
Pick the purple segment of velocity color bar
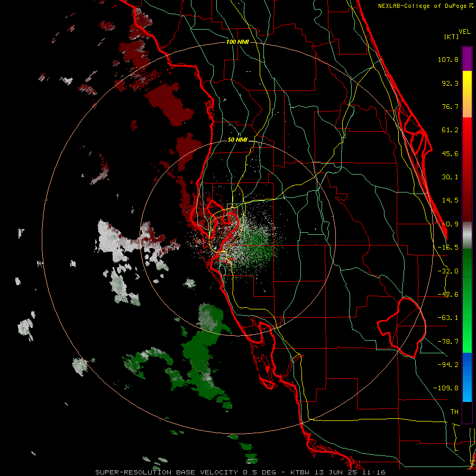pos(467,59)
